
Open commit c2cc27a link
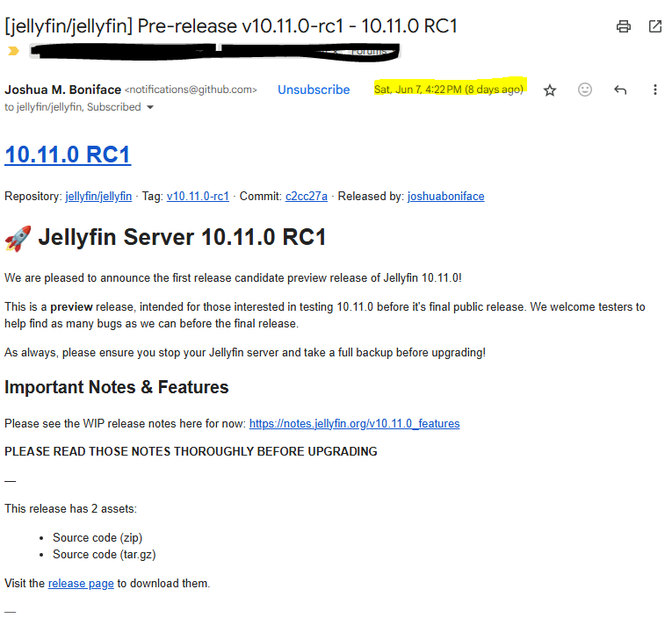pyautogui.click(x=306, y=196)
